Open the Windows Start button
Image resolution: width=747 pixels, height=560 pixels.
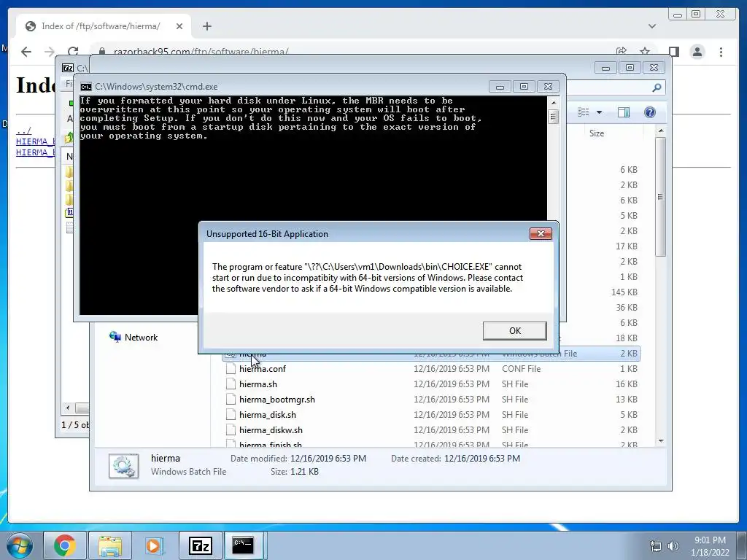coord(19,545)
